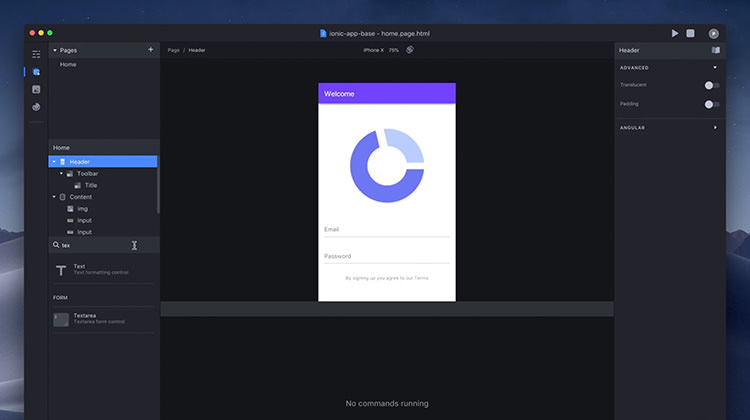750x420 pixels.
Task: Add a new page with plus icon
Action: click(x=151, y=49)
